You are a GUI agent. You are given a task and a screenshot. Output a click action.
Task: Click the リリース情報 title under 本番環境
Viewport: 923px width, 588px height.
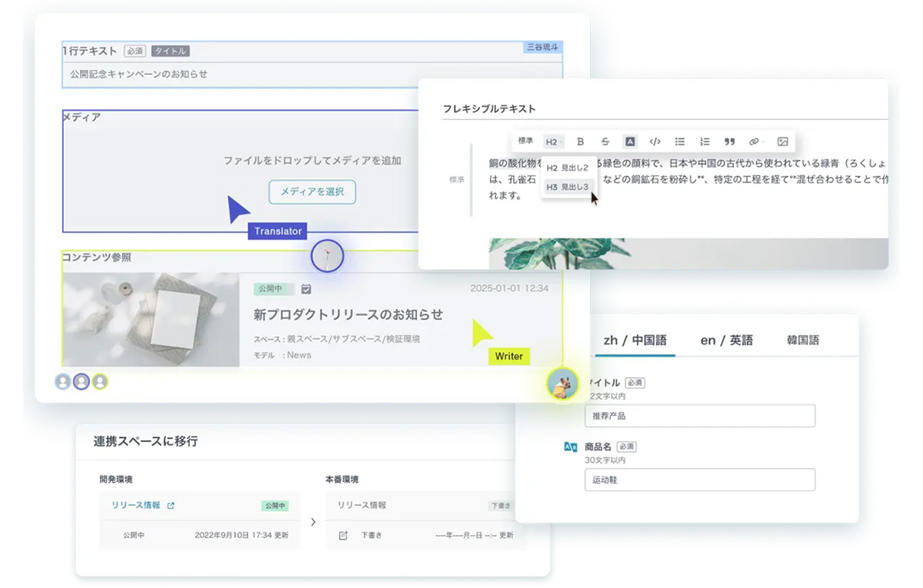tap(362, 506)
